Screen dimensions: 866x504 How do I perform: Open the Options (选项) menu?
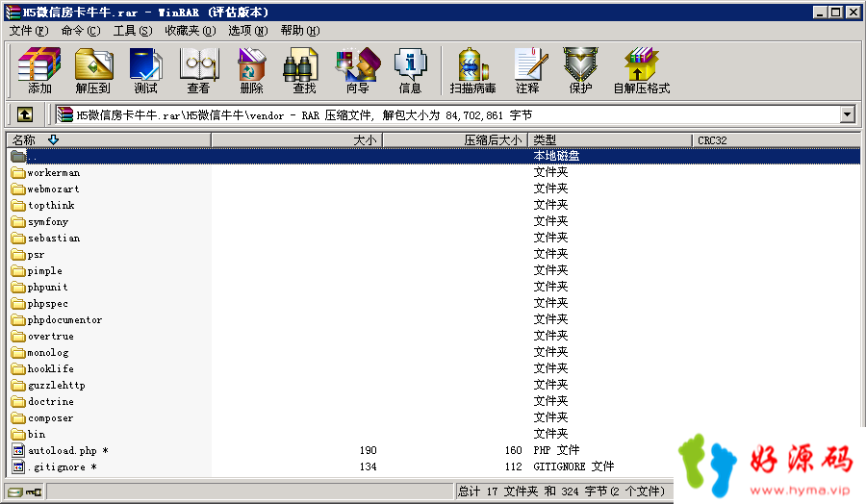(x=248, y=31)
